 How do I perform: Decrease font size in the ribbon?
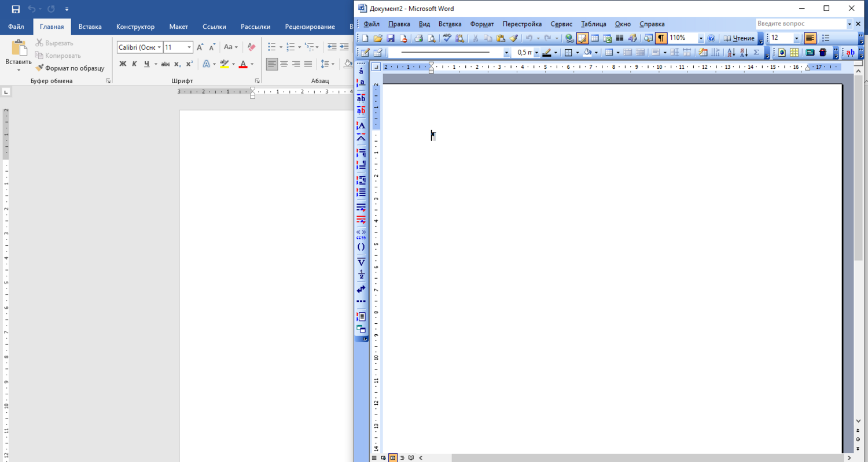(212, 47)
